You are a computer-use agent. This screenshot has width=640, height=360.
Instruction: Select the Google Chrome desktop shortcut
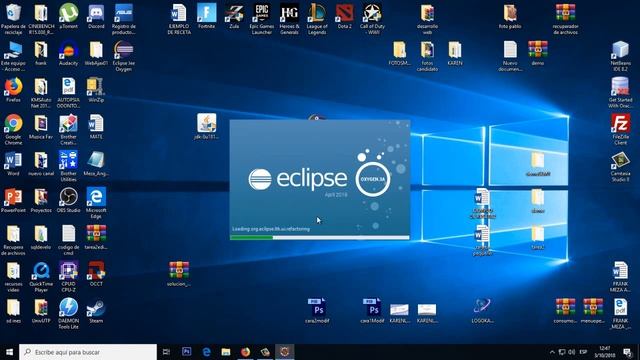pos(13,129)
